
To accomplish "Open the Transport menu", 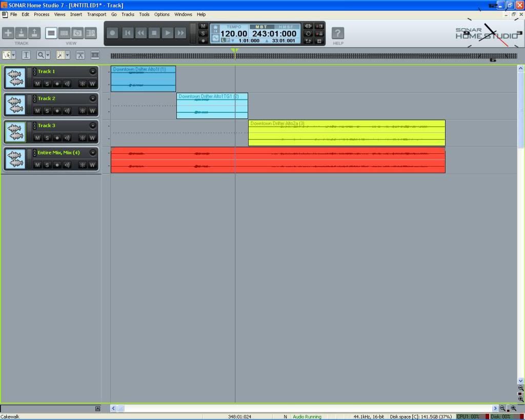I will point(96,14).
